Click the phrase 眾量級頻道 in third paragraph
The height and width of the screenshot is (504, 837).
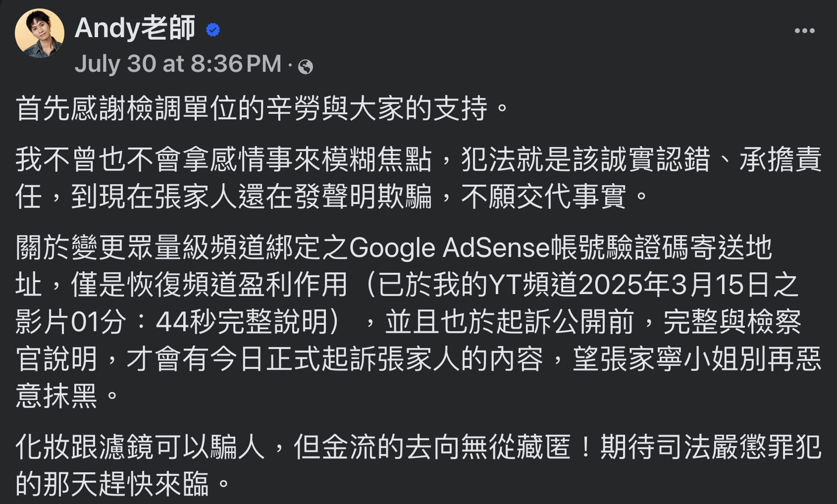click(x=196, y=248)
